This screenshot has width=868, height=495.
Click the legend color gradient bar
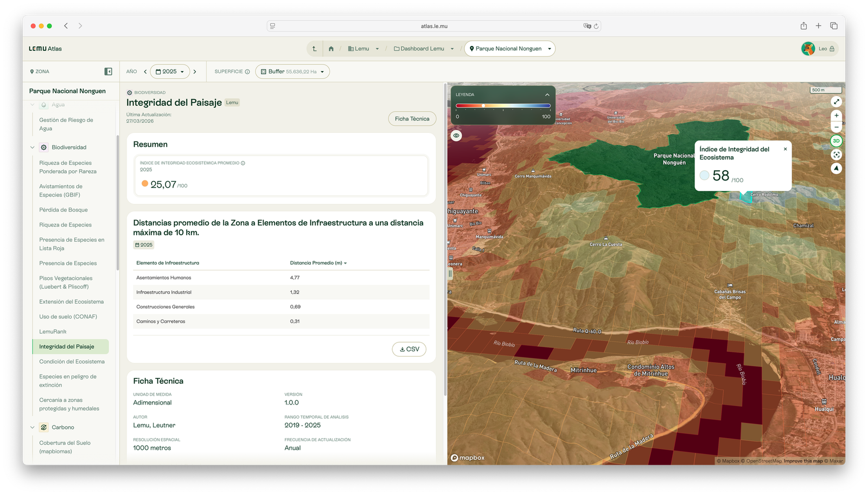[x=503, y=106]
